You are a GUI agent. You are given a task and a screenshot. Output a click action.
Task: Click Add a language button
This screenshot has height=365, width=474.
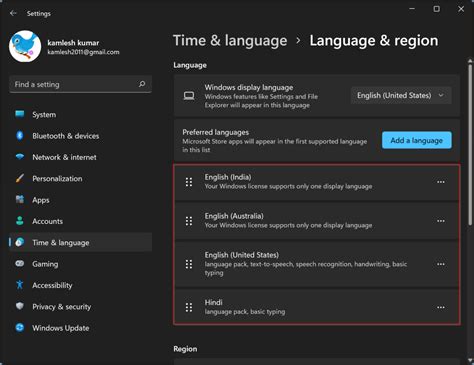click(x=417, y=140)
